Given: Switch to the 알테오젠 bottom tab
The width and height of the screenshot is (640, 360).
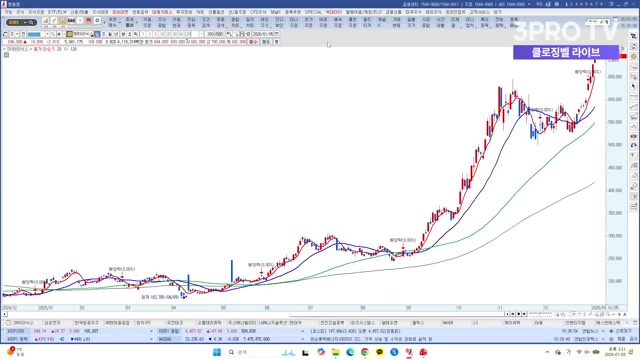Looking at the screenshot, I should pyautogui.click(x=389, y=323).
